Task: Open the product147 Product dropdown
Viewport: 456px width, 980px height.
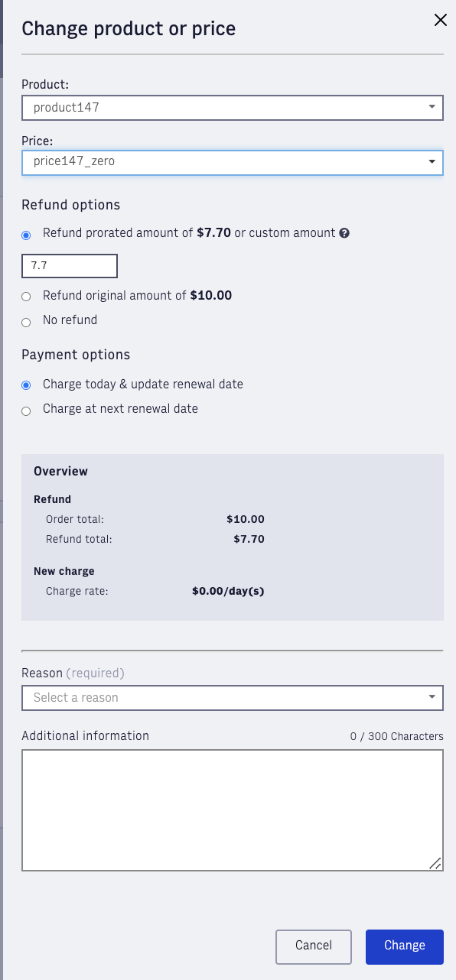Action: (233, 108)
